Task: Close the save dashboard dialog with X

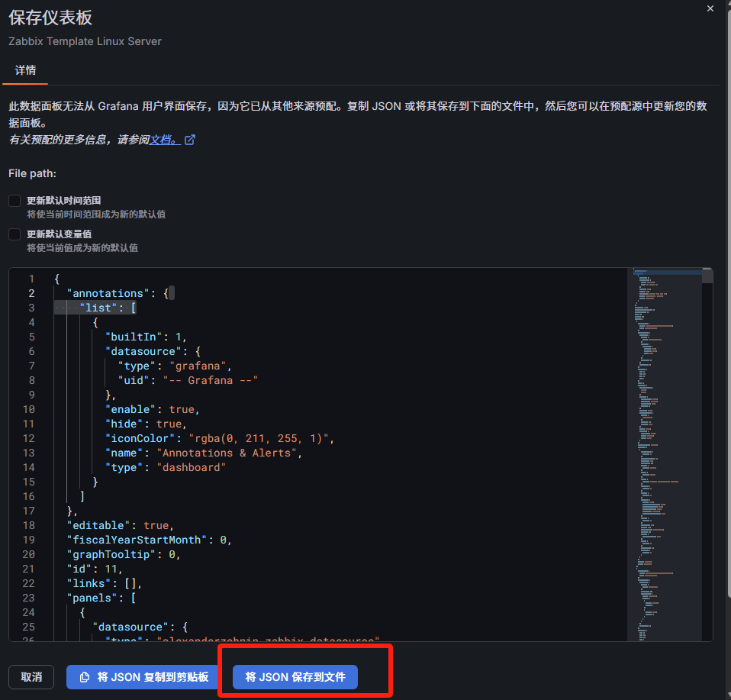Action: pos(710,8)
